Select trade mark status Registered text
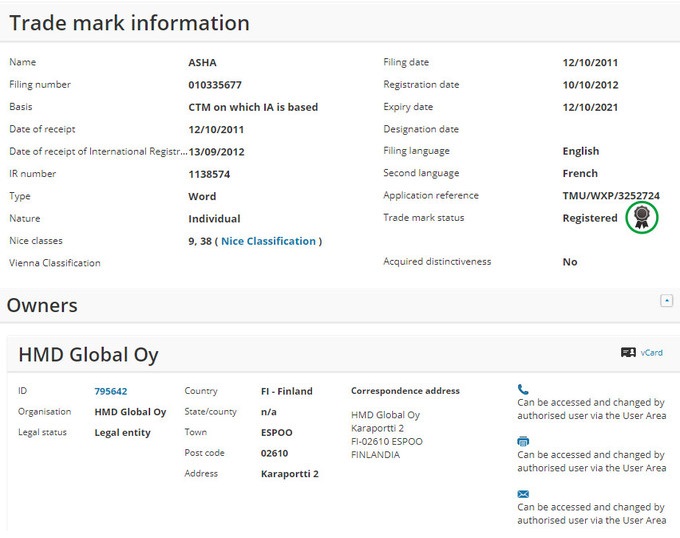 pos(590,218)
